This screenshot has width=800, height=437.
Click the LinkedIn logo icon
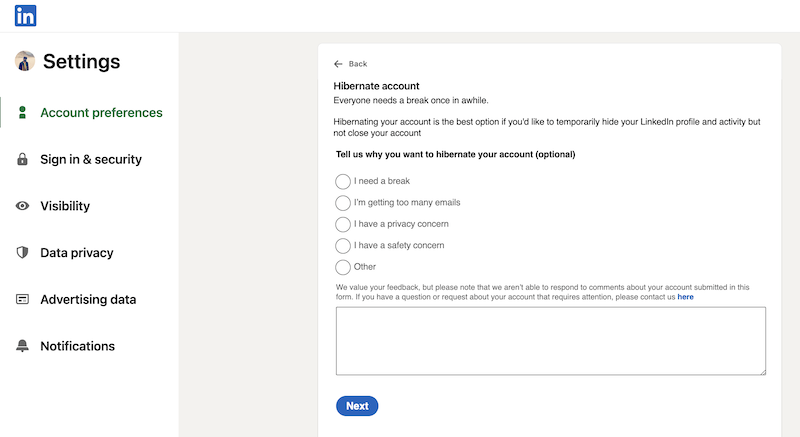pos(26,16)
